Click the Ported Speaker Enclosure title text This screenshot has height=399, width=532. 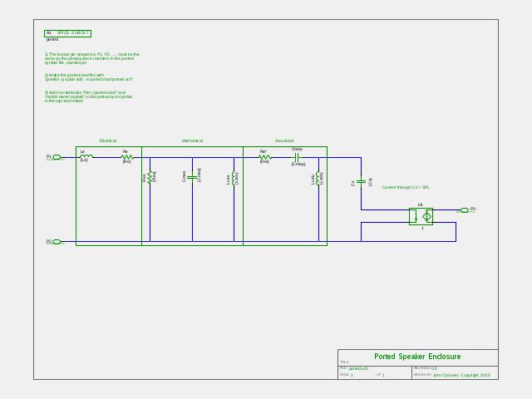pyautogui.click(x=417, y=357)
